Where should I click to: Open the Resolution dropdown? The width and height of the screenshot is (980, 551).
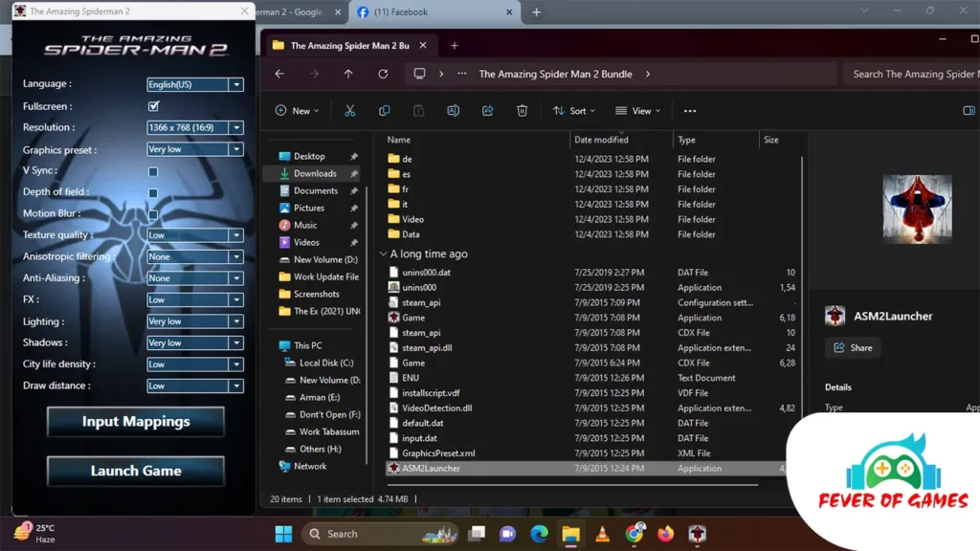coord(195,127)
